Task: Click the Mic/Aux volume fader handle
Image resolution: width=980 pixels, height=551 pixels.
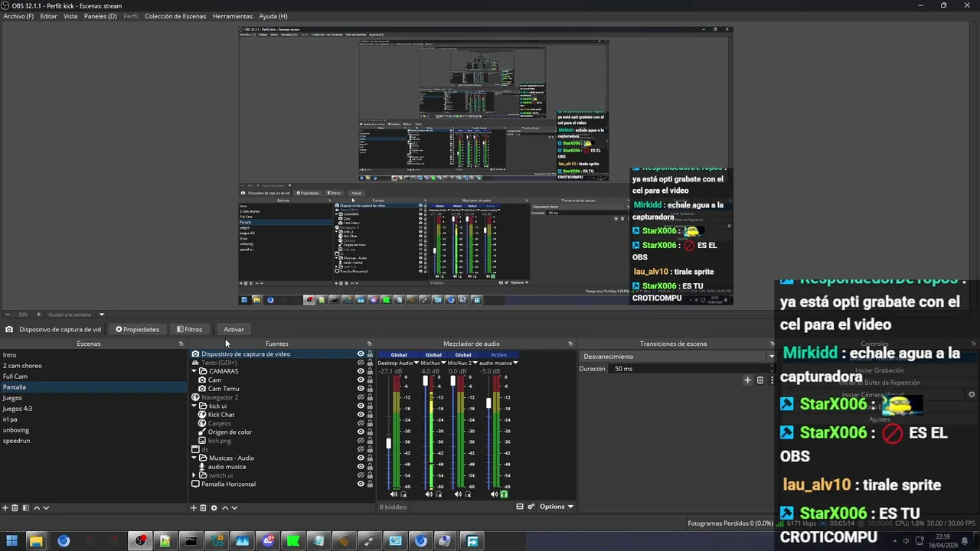Action: coord(425,380)
